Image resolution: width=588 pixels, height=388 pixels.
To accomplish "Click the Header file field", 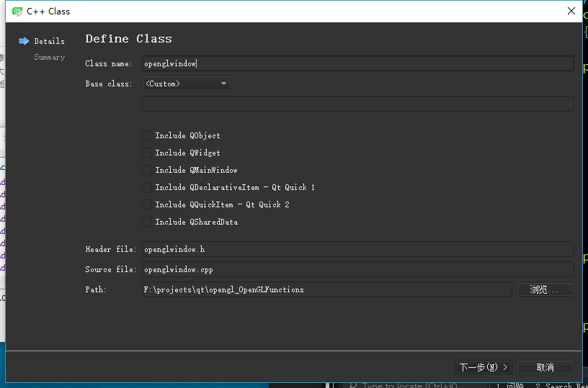I will (x=357, y=249).
